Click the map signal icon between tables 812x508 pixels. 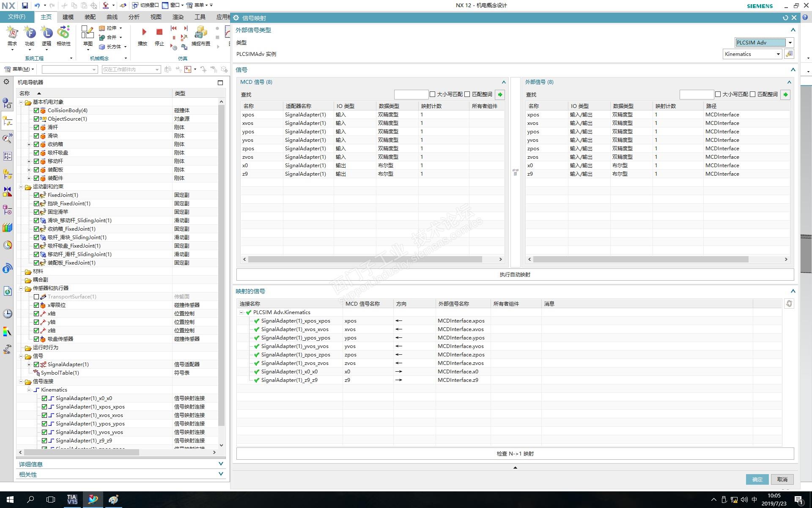[515, 172]
